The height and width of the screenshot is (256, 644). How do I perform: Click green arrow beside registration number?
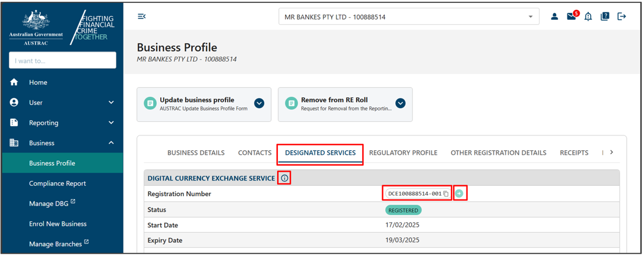coord(459,194)
